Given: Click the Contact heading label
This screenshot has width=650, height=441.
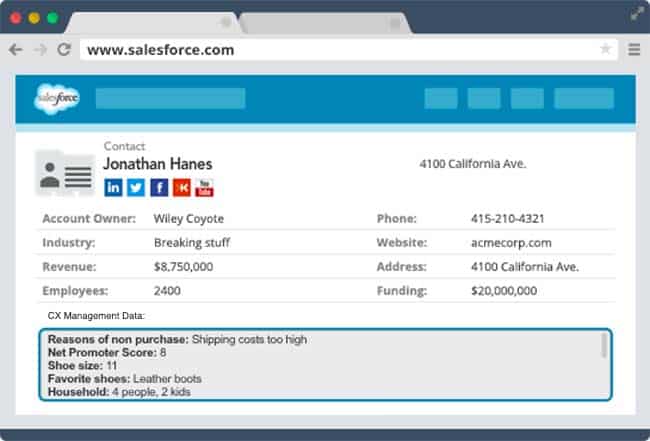Looking at the screenshot, I should click(x=124, y=146).
